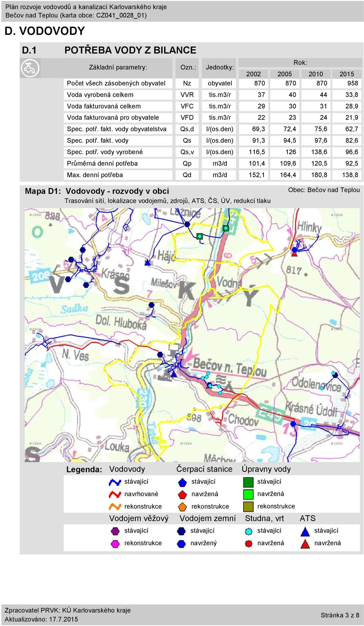
Task: Select bright green Úpravny vody navržená swatch
Action: click(248, 494)
